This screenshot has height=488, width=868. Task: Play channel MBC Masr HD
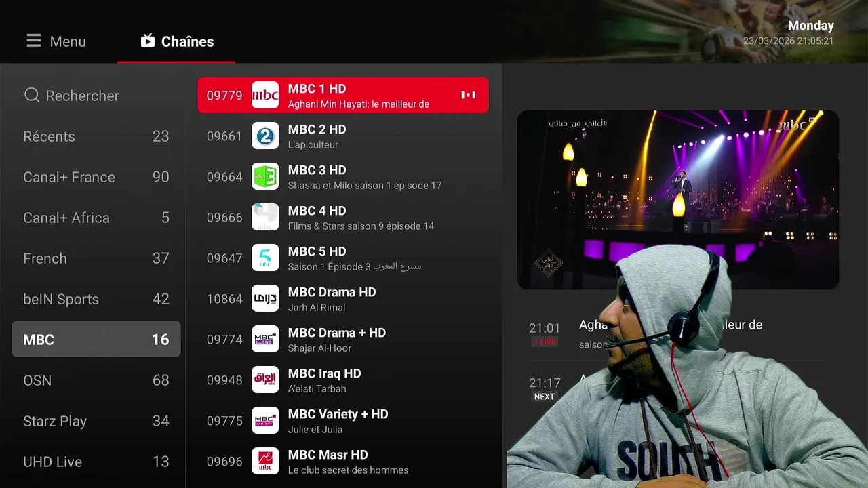point(343,461)
